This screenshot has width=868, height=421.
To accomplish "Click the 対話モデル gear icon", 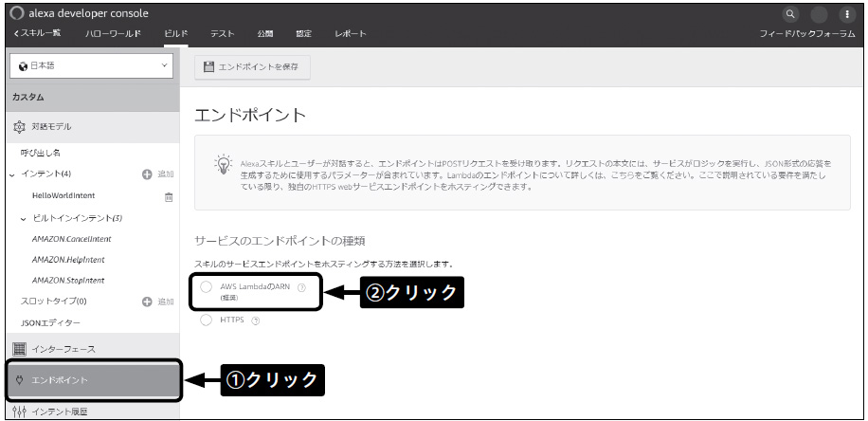I will tap(19, 127).
